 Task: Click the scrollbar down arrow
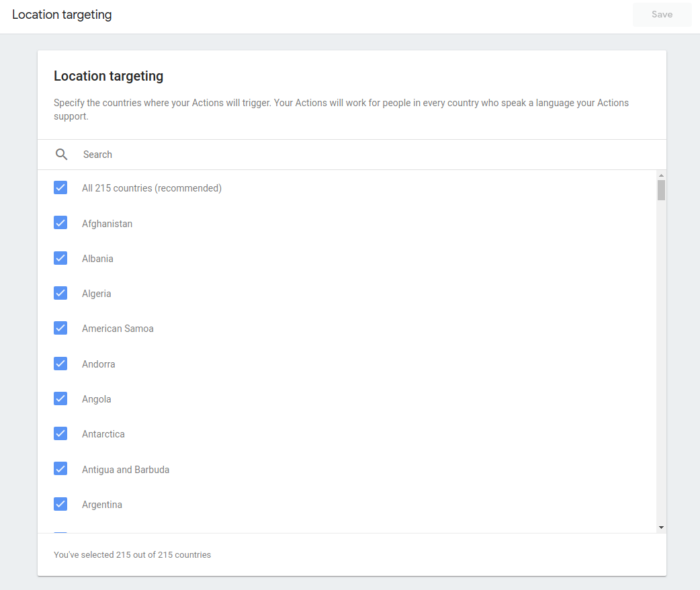[661, 527]
